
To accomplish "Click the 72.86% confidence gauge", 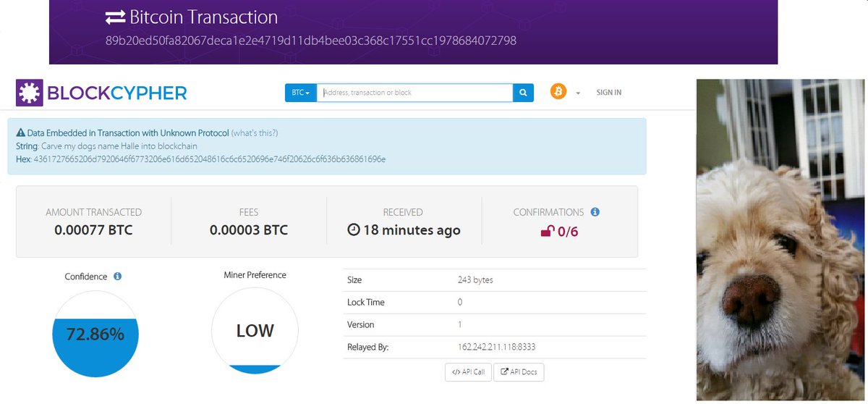I will [95, 334].
